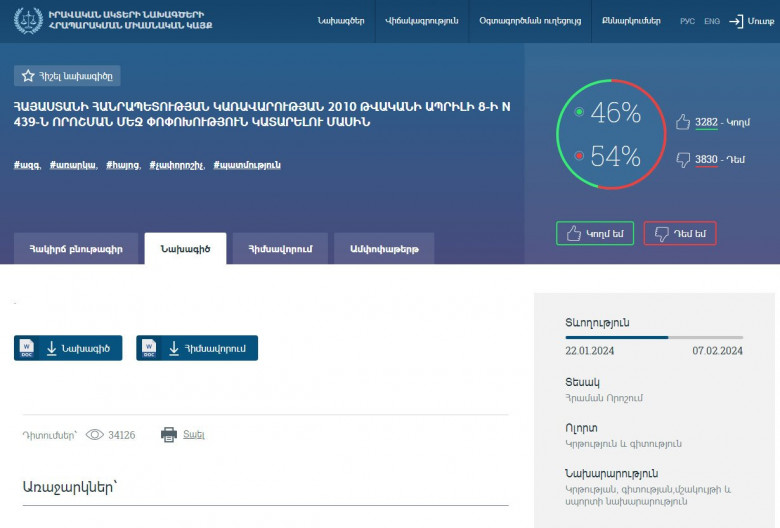
Task: Click the eye views icon
Action: [x=95, y=435]
